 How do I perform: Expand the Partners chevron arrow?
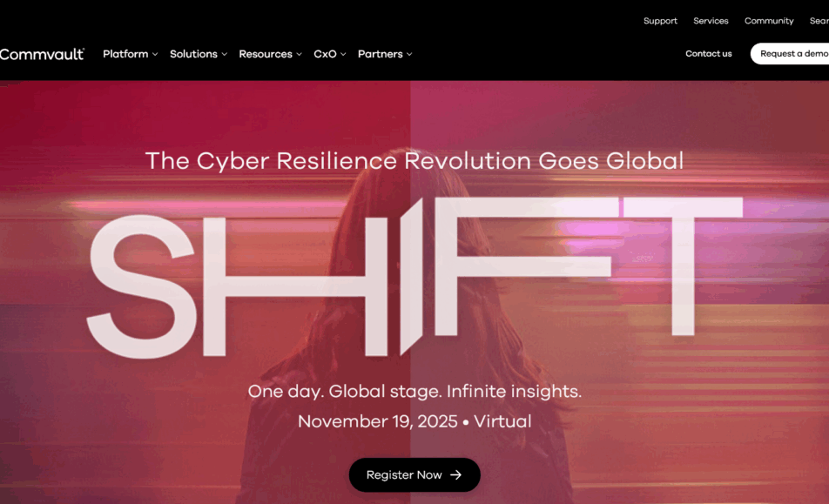409,55
